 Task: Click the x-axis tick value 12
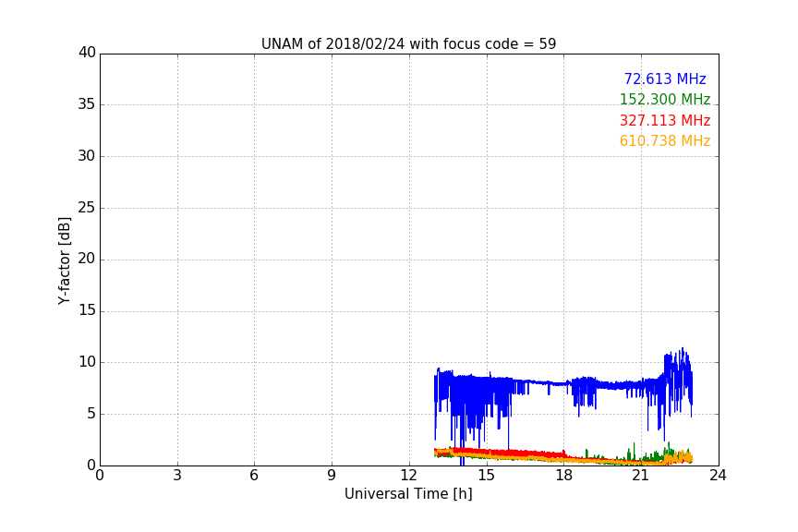(408, 476)
